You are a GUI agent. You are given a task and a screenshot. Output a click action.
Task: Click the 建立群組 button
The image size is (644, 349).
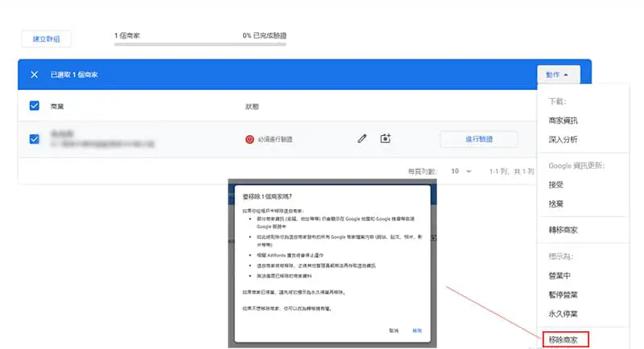click(x=45, y=39)
